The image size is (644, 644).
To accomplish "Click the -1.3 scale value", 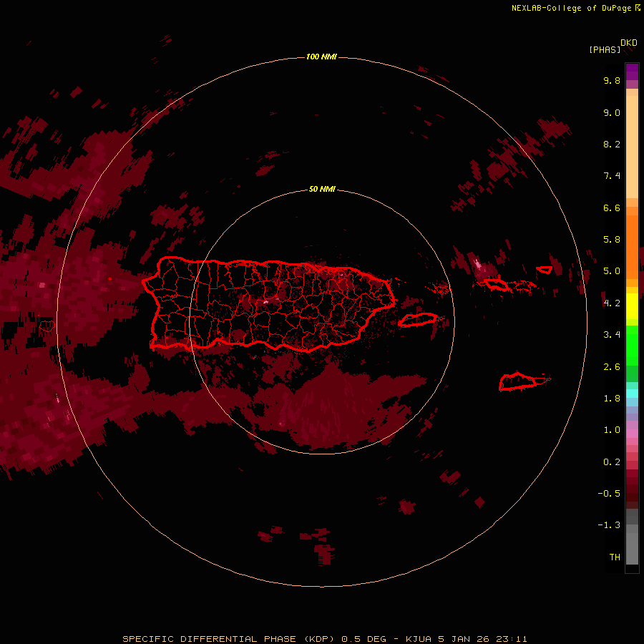I will [609, 525].
